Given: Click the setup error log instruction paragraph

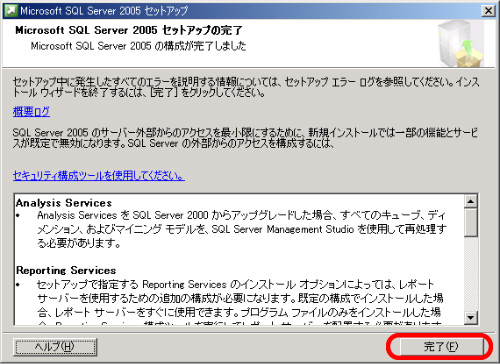Looking at the screenshot, I should pyautogui.click(x=246, y=87).
